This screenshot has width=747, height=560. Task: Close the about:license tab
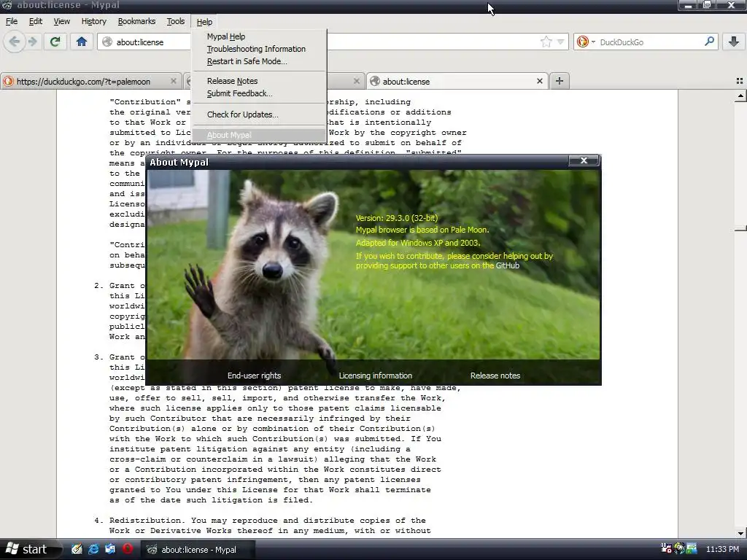pyautogui.click(x=539, y=81)
